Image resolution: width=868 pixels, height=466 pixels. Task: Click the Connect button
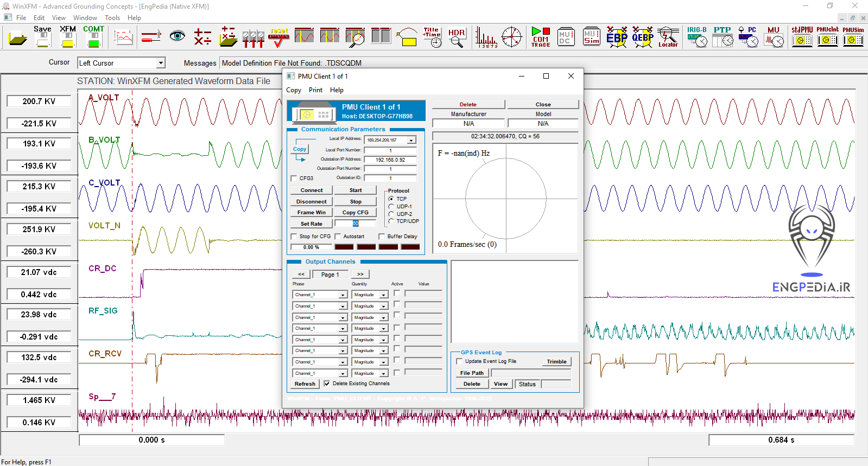click(312, 190)
